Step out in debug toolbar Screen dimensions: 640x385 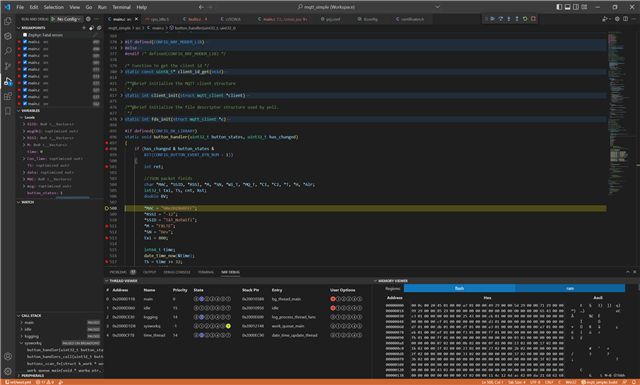[x=517, y=19]
